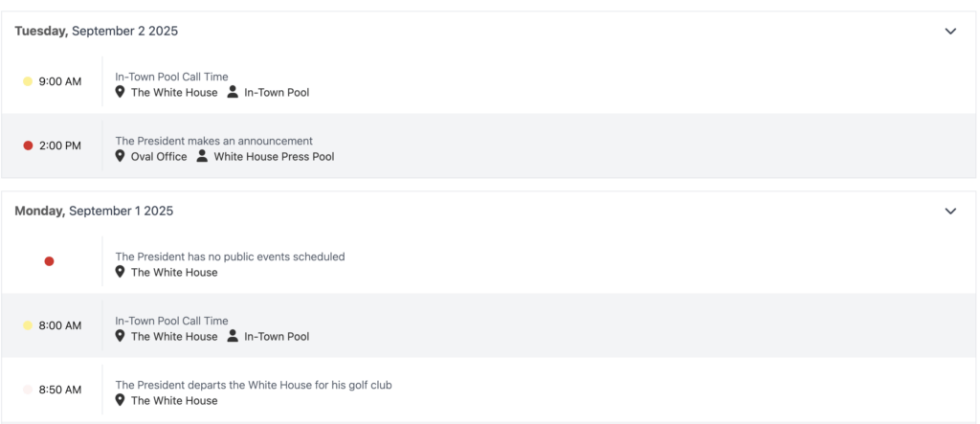Click yellow dot beside Monday 8:00 AM
This screenshot has width=980, height=424.
[x=28, y=325]
